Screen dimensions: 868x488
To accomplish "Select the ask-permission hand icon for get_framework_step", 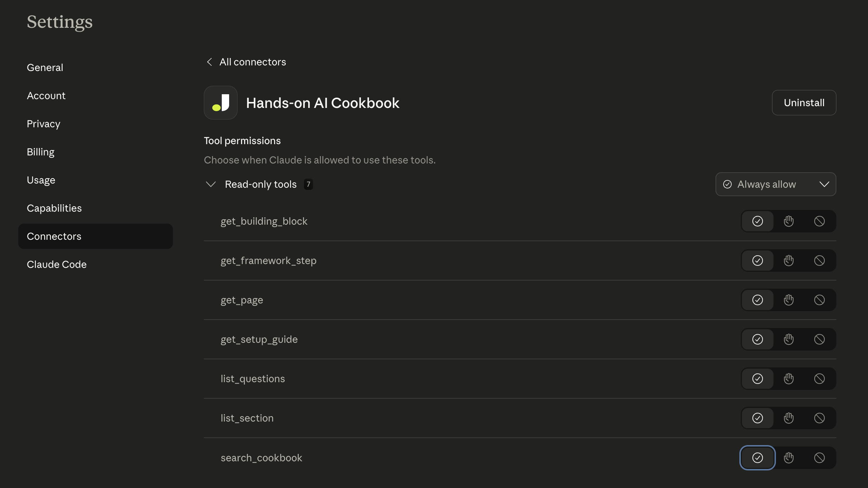I will click(788, 261).
